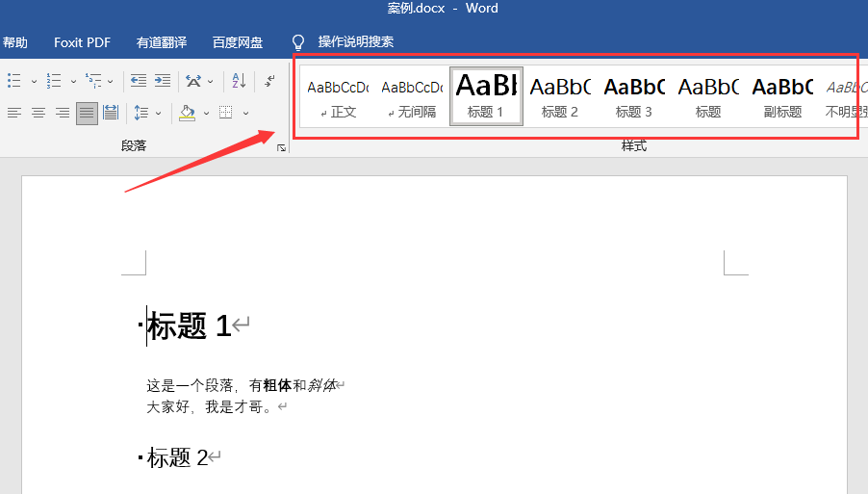Image resolution: width=868 pixels, height=494 pixels.
Task: Open the 有道翻译 tab
Action: pyautogui.click(x=162, y=42)
